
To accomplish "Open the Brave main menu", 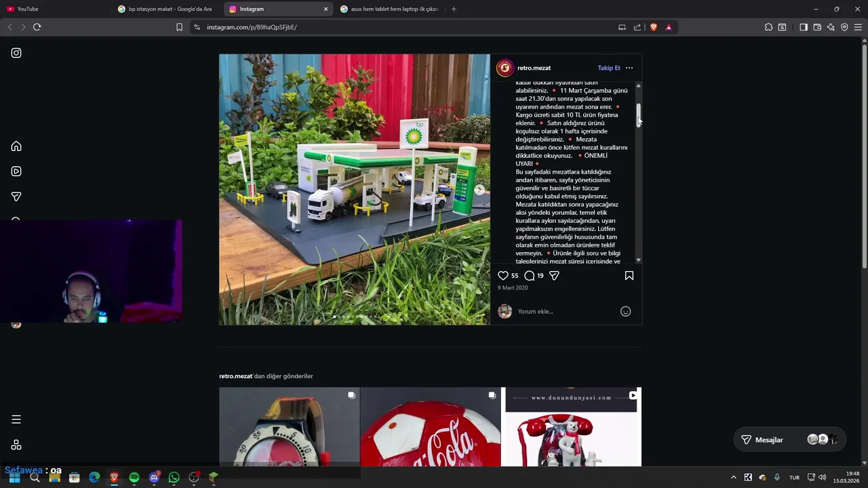I will pyautogui.click(x=858, y=27).
